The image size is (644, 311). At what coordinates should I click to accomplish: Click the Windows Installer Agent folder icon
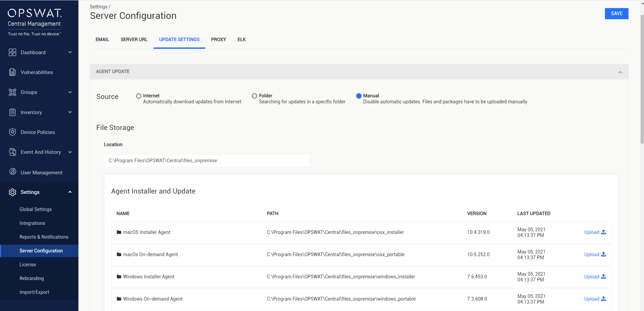pyautogui.click(x=119, y=277)
